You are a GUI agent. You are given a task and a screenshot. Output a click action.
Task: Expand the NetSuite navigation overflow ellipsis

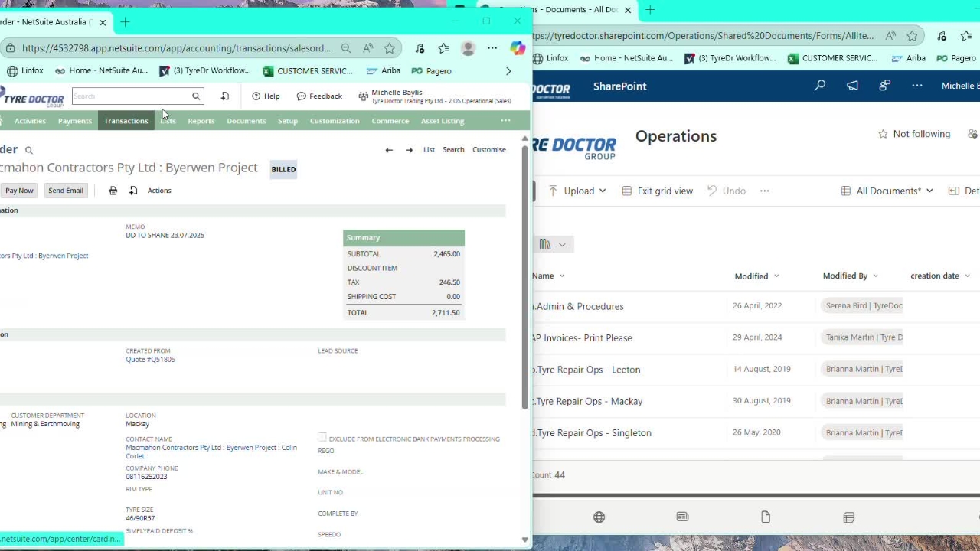(x=505, y=121)
